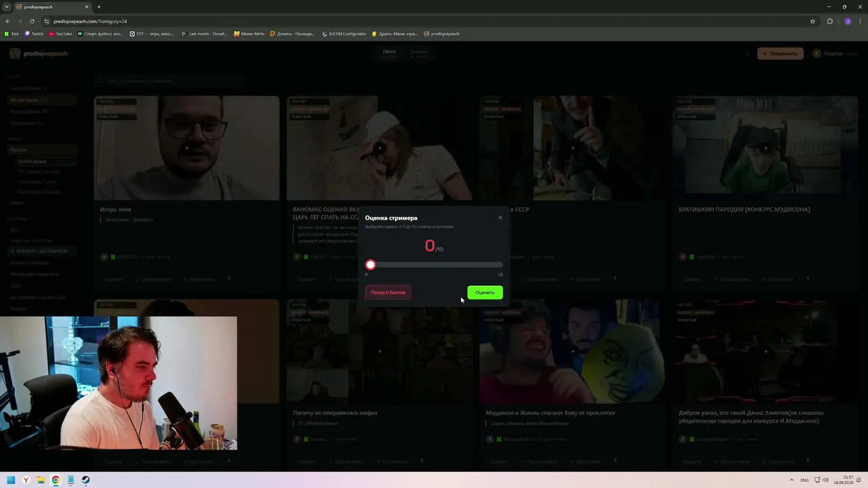Go forward in browser history

click(x=20, y=21)
